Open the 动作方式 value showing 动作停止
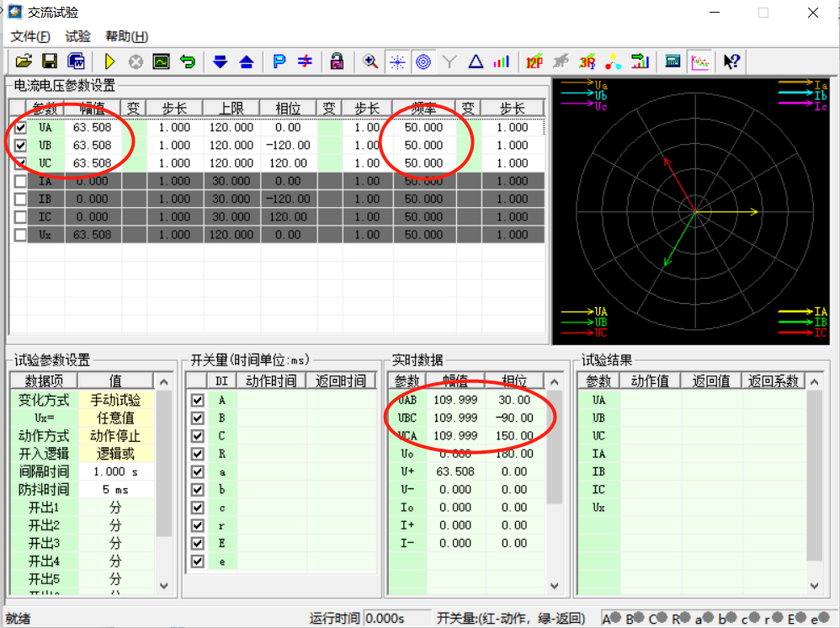Viewport: 840px width, 628px height. coord(114,436)
